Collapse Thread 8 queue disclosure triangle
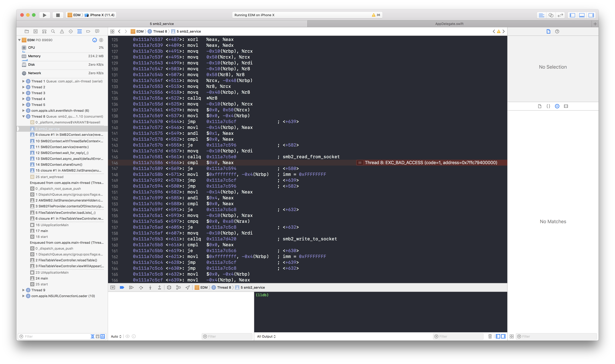Image resolution: width=615 pixels, height=364 pixels. pyautogui.click(x=24, y=116)
